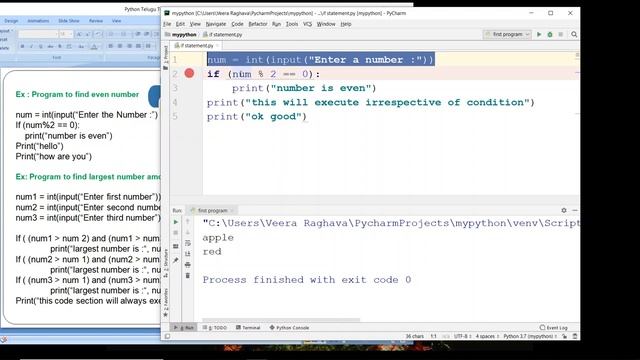
Task: Open the 4 spaces indent selector
Action: [487, 336]
